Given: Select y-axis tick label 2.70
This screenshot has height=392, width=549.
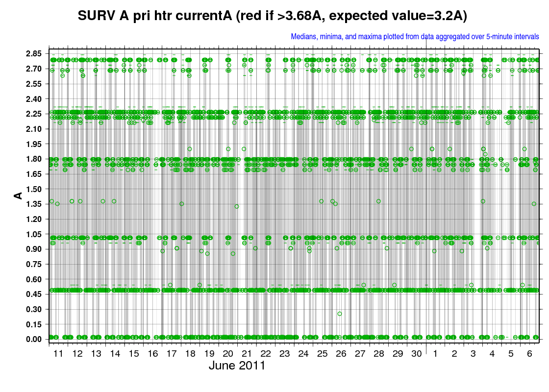Looking at the screenshot, I should click(x=34, y=69).
